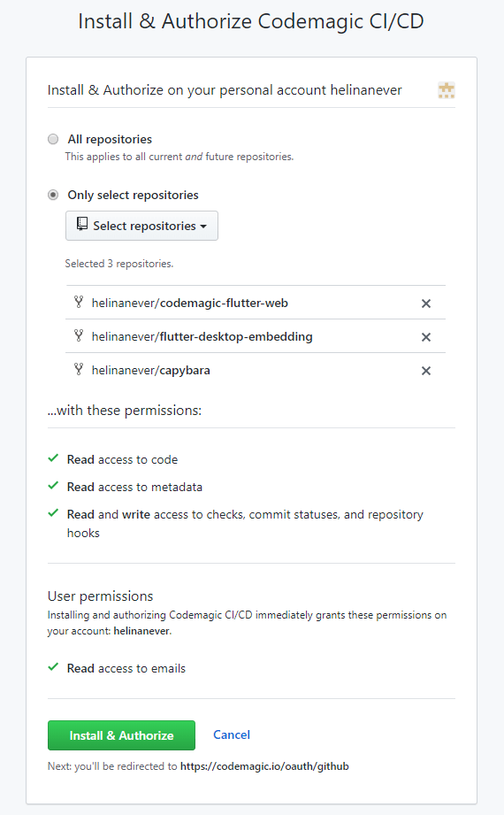The height and width of the screenshot is (815, 504).
Task: Remove codemagic-flutter-web repository with X icon
Action: click(x=426, y=304)
